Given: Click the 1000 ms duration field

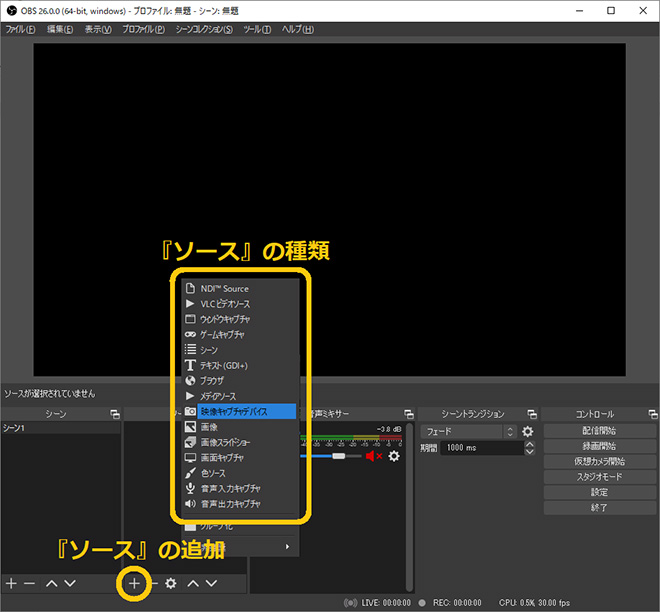Looking at the screenshot, I should (482, 448).
